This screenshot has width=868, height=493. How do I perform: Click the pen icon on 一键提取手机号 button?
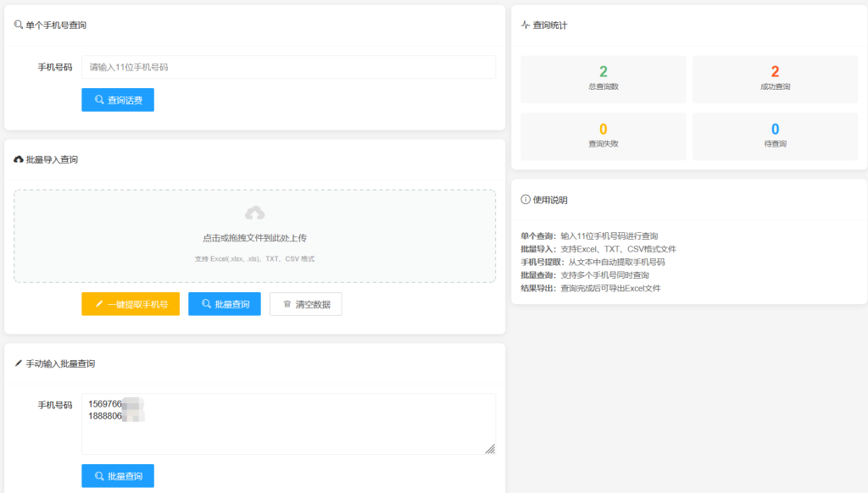click(x=97, y=303)
